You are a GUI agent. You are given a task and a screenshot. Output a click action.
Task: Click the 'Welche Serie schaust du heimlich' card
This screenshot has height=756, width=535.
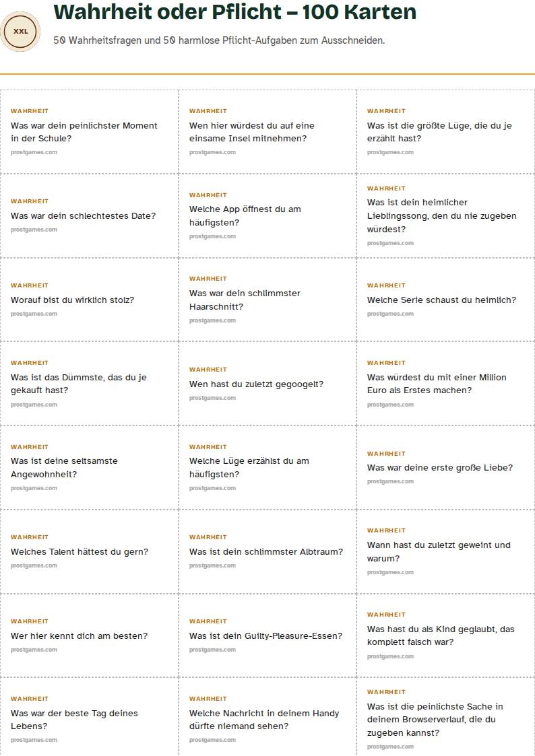446,300
